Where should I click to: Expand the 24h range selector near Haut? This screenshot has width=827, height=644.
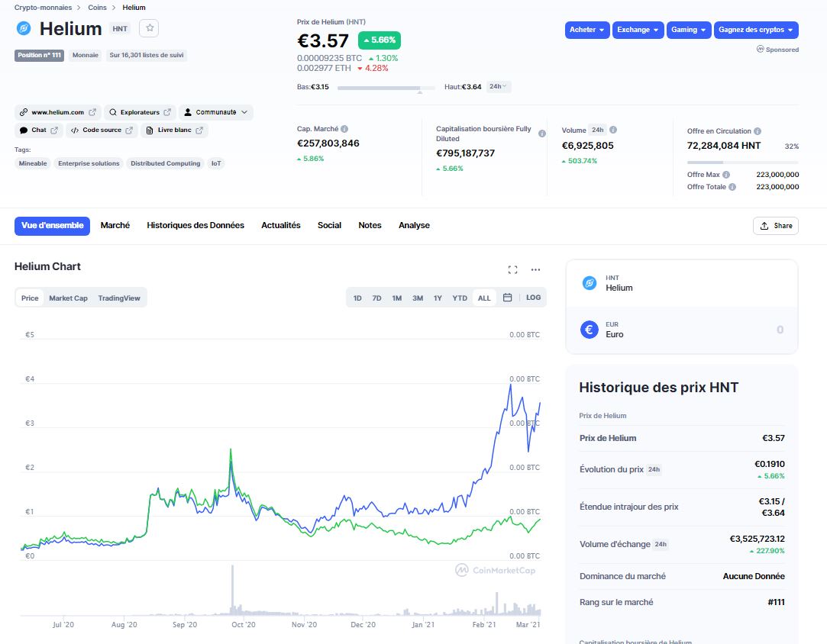coord(499,87)
